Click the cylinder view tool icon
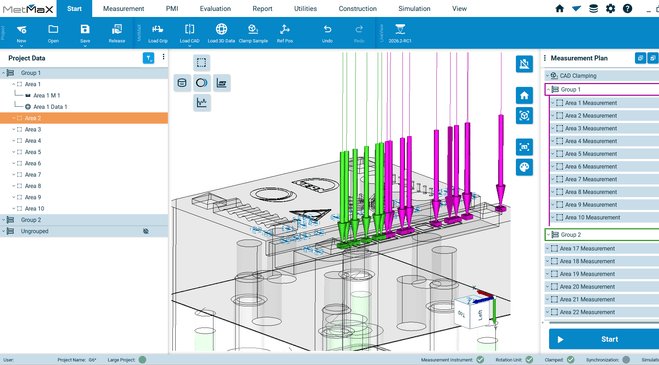Image resolution: width=659 pixels, height=365 pixels. [182, 83]
